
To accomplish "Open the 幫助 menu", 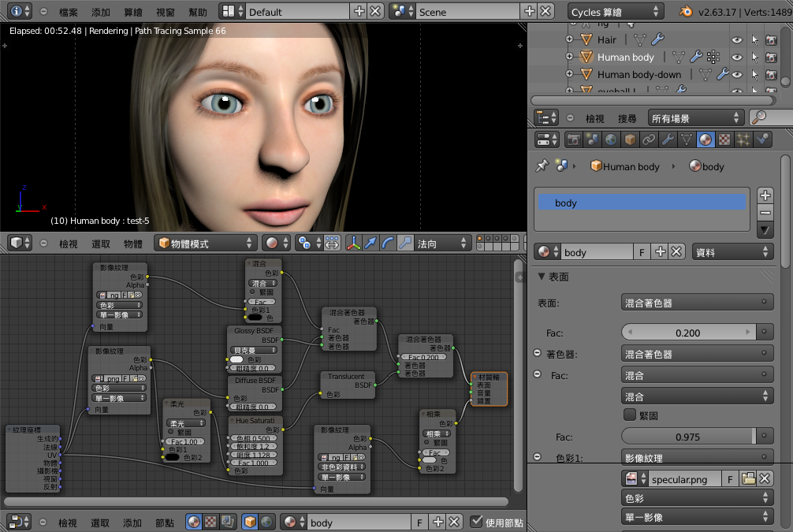I will pyautogui.click(x=198, y=12).
